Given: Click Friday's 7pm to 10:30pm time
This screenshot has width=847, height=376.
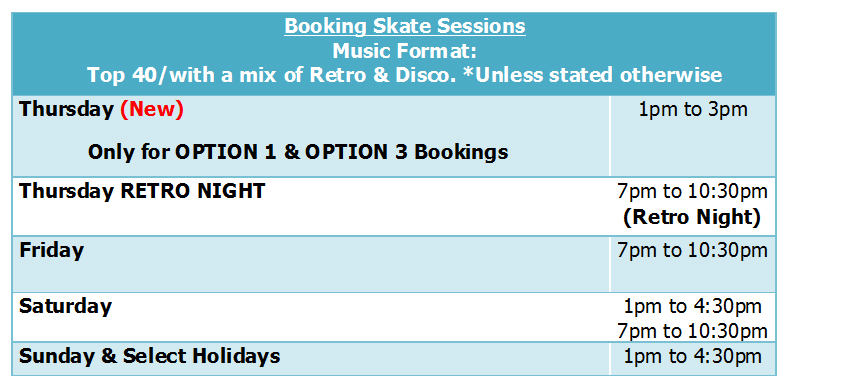Looking at the screenshot, I should [693, 251].
